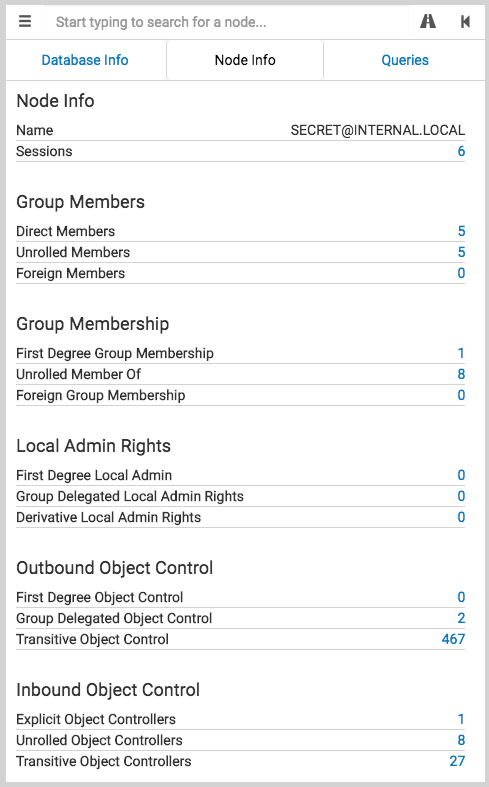
Task: Click Transitive Object Controllers count 27
Action: pos(457,761)
